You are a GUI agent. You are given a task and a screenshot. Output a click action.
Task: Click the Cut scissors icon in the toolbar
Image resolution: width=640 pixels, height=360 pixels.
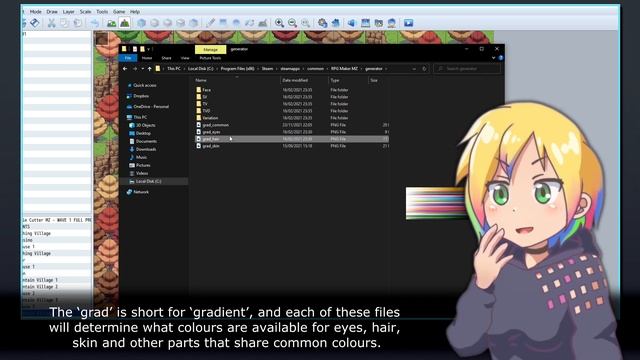click(51, 23)
